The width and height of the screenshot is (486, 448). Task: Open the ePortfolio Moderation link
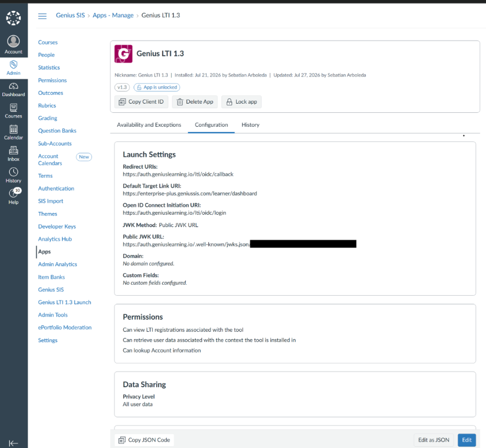tap(65, 328)
